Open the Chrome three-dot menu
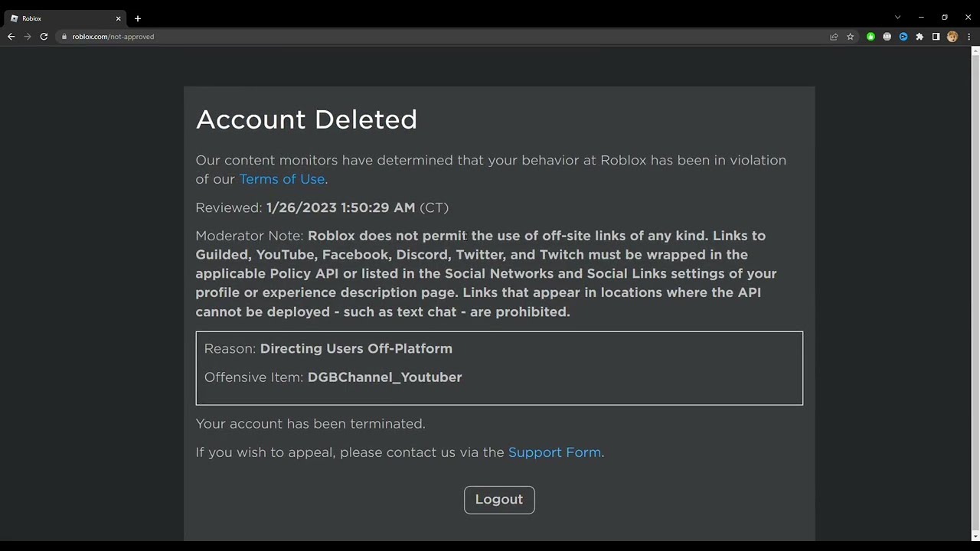The width and height of the screenshot is (980, 551). [969, 37]
